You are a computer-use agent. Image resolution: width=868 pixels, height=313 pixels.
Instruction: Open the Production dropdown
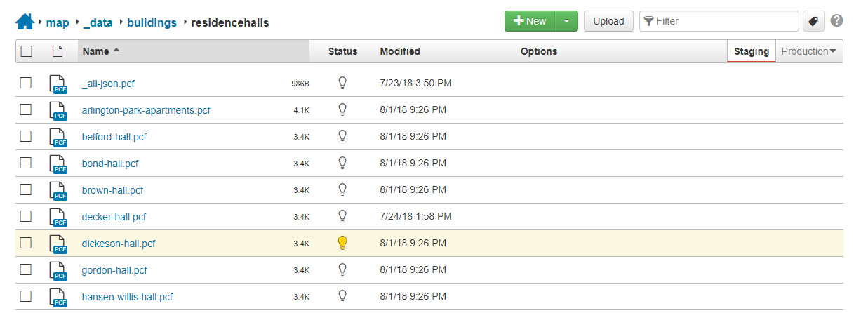tap(808, 51)
